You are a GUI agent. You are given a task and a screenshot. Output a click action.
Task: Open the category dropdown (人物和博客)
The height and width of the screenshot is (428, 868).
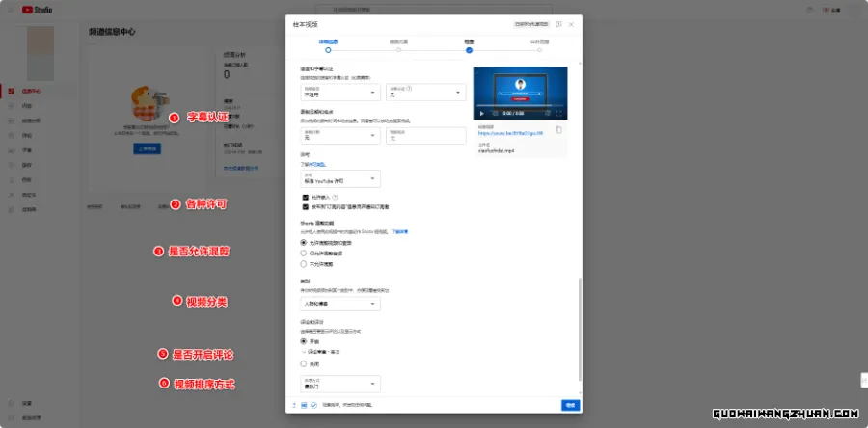(340, 304)
